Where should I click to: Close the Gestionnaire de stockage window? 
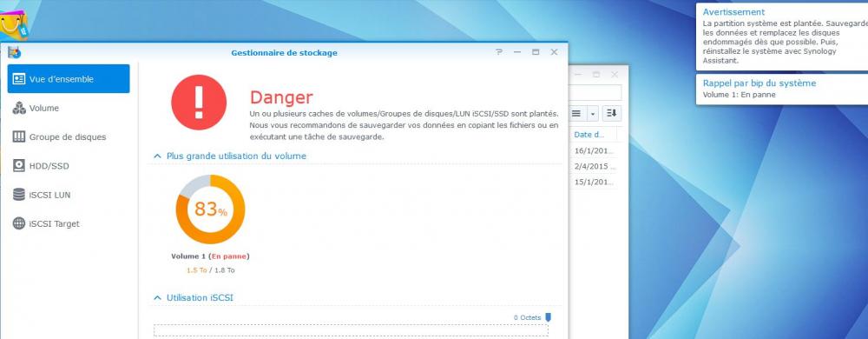(x=554, y=52)
